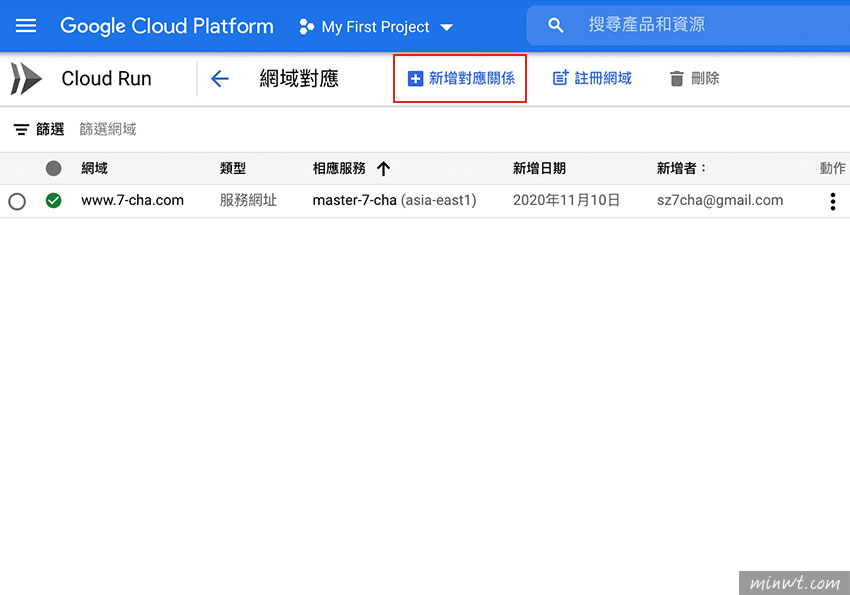This screenshot has height=595, width=850.
Task: Open the My First Project selector
Action: [x=376, y=27]
